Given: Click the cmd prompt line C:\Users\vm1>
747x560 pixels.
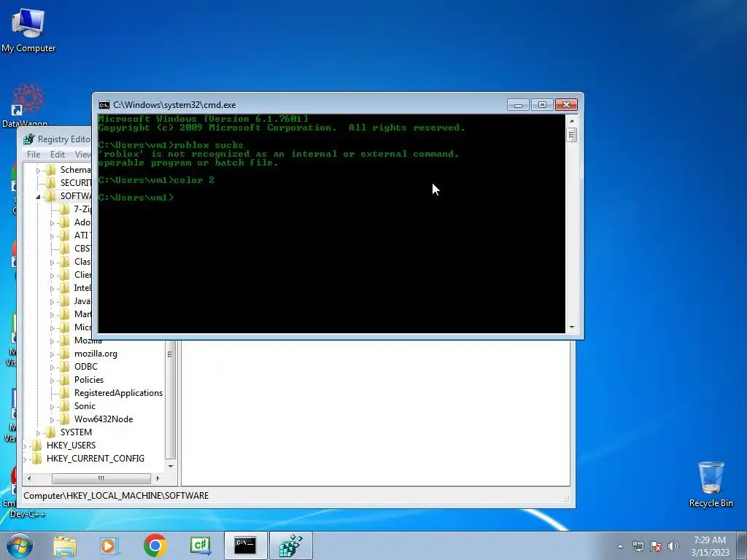Looking at the screenshot, I should pyautogui.click(x=136, y=197).
